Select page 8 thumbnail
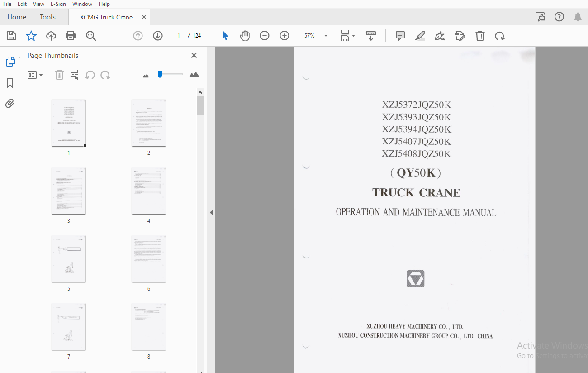 pyautogui.click(x=149, y=327)
